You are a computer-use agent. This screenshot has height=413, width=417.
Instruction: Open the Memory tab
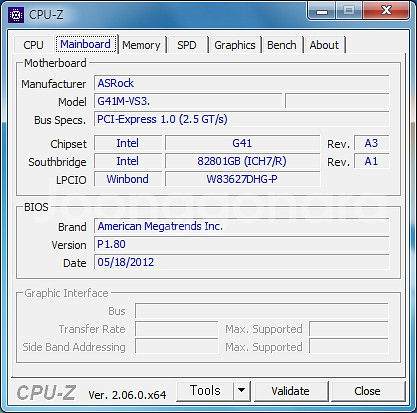[141, 45]
